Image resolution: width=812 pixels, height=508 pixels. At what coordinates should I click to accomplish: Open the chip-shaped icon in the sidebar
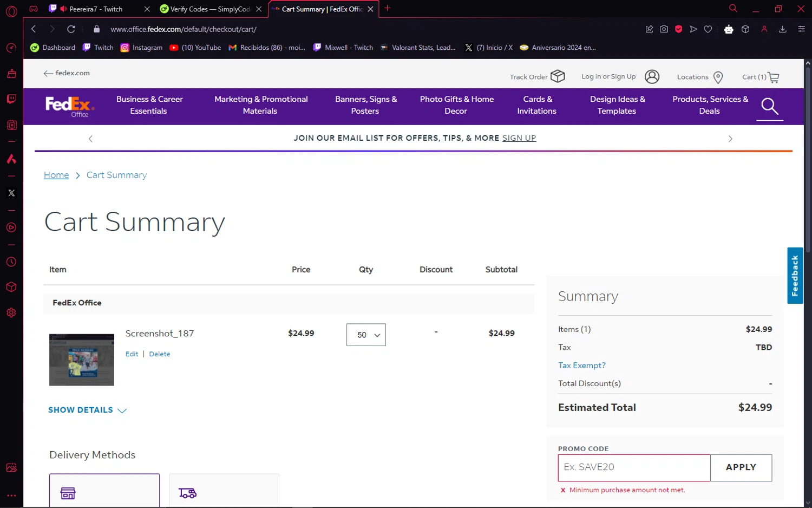11,125
